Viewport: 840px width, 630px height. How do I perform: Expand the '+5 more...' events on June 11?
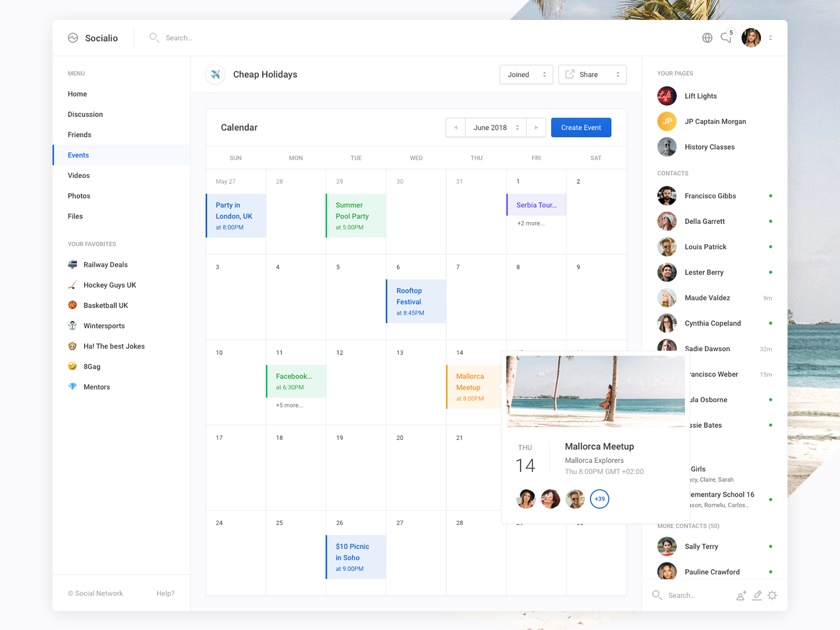pos(289,405)
